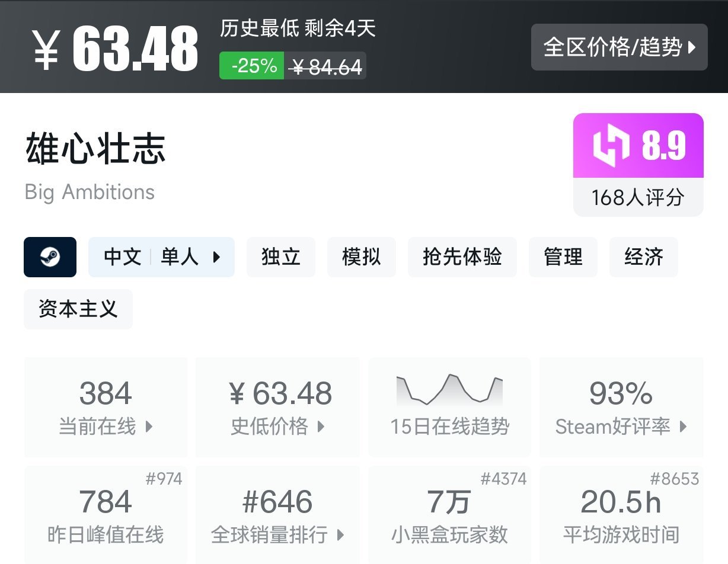Image resolution: width=728 pixels, height=564 pixels.
Task: Click the -25% discount badge
Action: tap(251, 66)
